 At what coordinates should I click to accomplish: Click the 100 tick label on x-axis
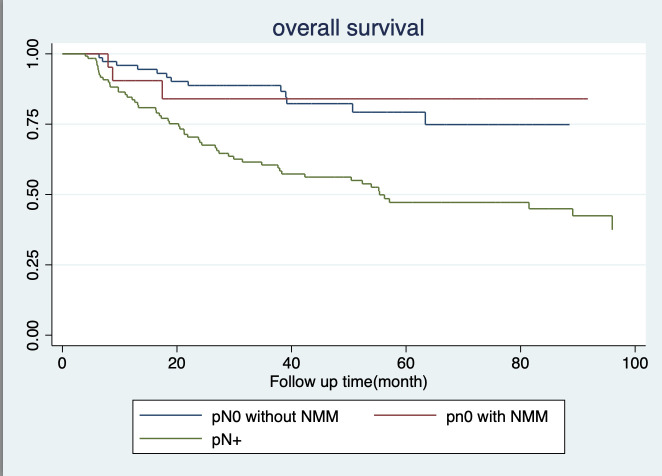click(x=635, y=363)
